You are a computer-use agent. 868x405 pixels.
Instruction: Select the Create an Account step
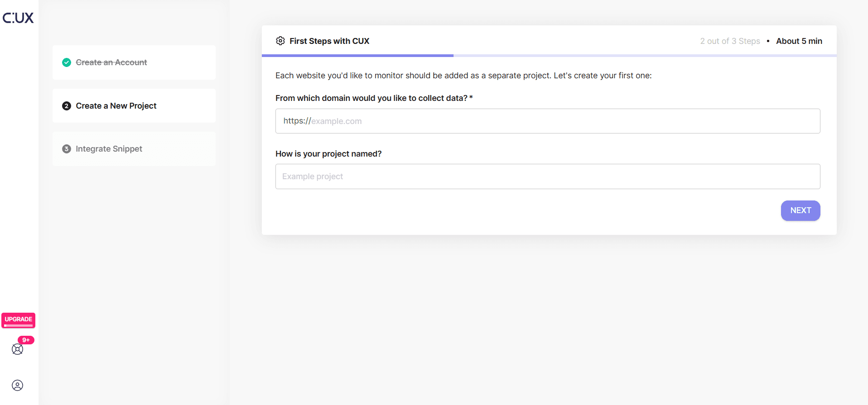[x=134, y=62]
